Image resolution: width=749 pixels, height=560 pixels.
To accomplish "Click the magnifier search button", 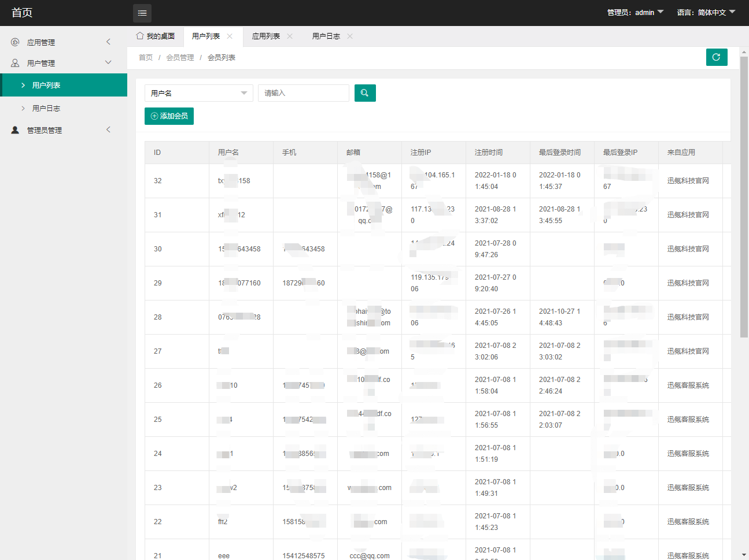I will pos(365,93).
